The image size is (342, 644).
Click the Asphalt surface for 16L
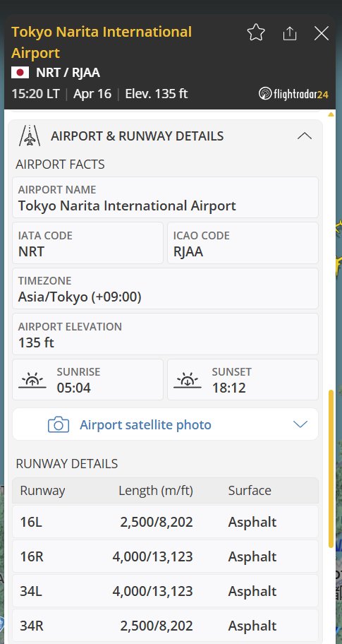252,522
